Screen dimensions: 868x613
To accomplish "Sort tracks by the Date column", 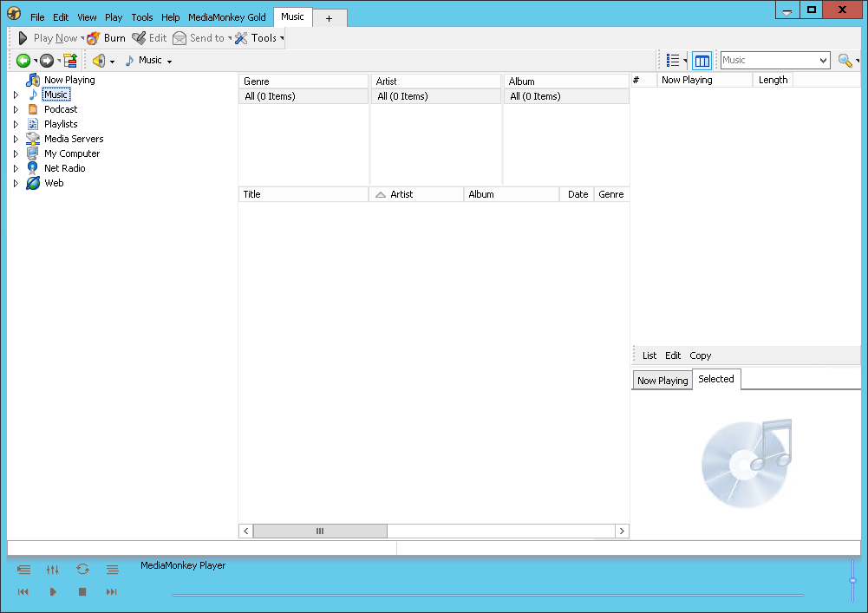I will [x=577, y=194].
